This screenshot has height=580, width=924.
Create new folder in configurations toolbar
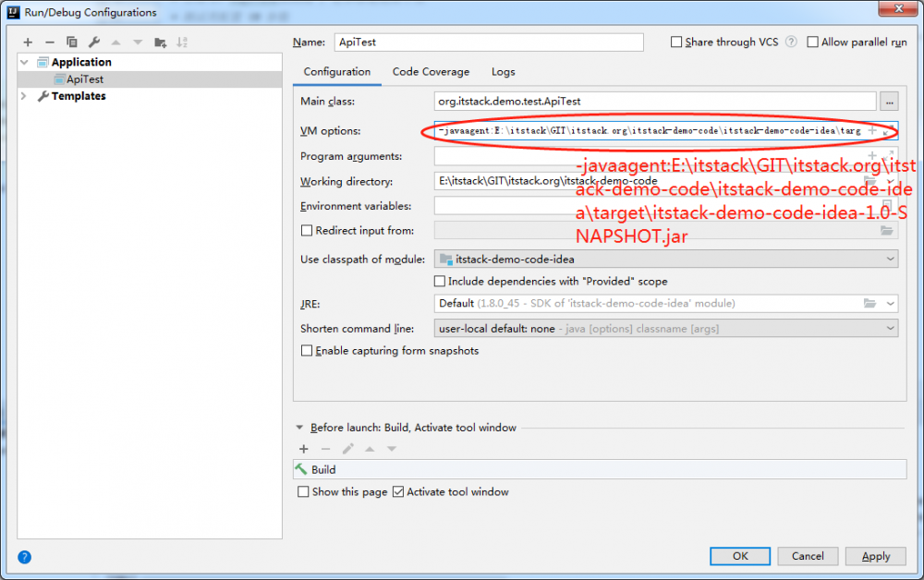(160, 42)
